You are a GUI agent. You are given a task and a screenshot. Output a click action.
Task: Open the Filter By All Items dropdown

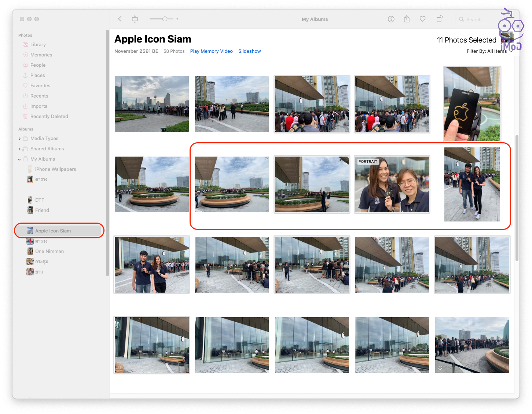click(489, 51)
